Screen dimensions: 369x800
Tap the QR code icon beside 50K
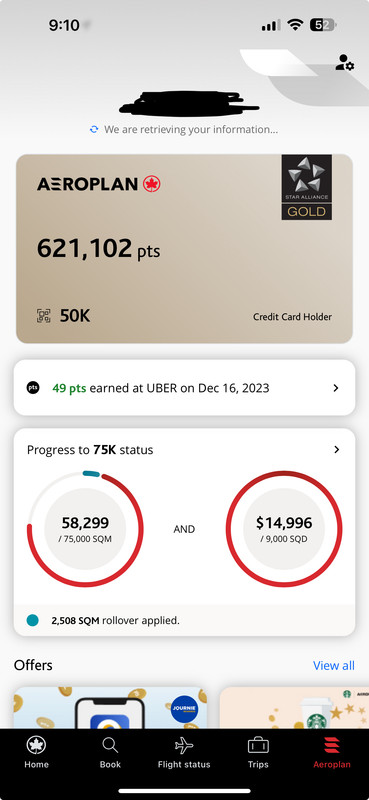pyautogui.click(x=44, y=316)
